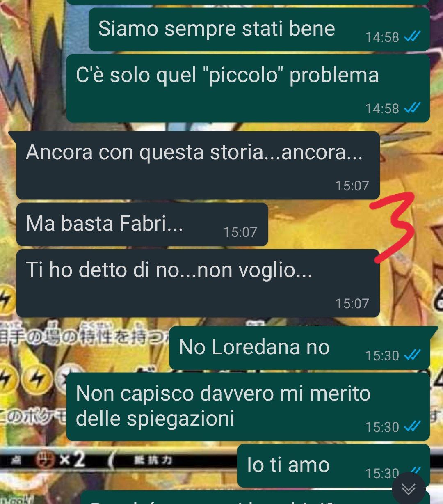Tap read-receipt checkmarks on "Siamo sempre stati bene"
The height and width of the screenshot is (504, 443).
[x=412, y=37]
